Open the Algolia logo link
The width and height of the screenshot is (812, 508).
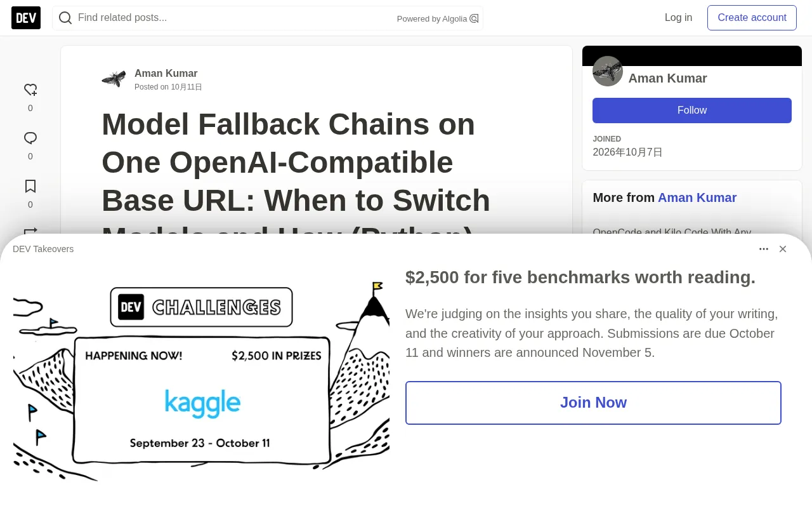tap(474, 18)
